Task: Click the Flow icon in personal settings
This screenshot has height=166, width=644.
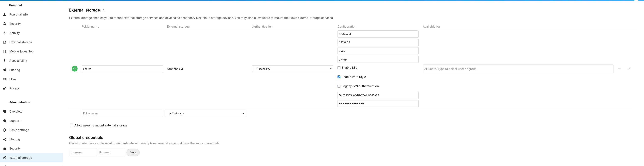Action: pyautogui.click(x=5, y=79)
